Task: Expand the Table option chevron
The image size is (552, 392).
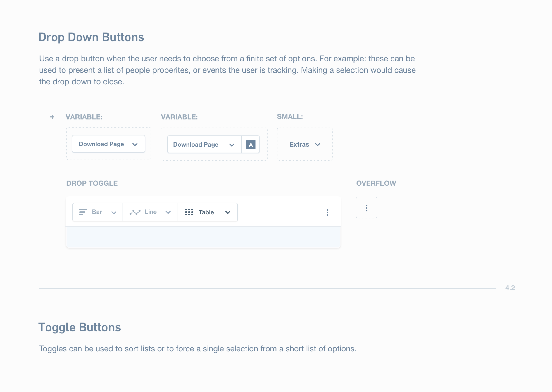Action: pyautogui.click(x=228, y=212)
